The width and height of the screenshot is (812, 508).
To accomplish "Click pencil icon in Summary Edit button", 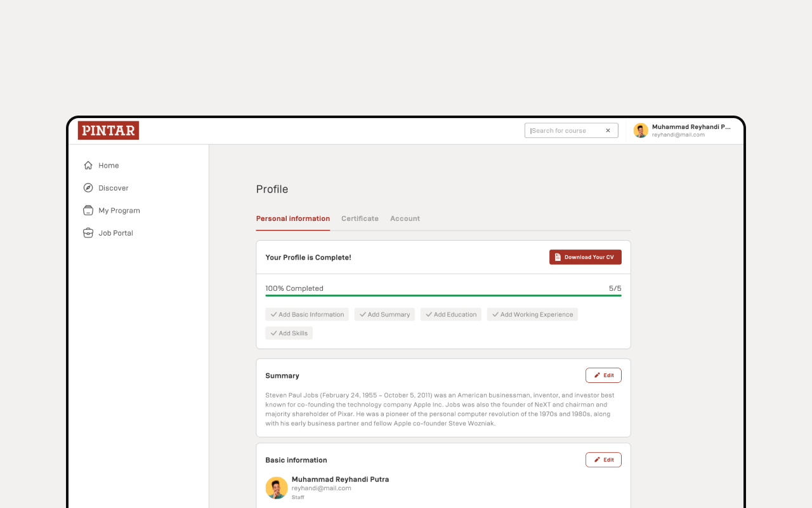I will pos(597,375).
